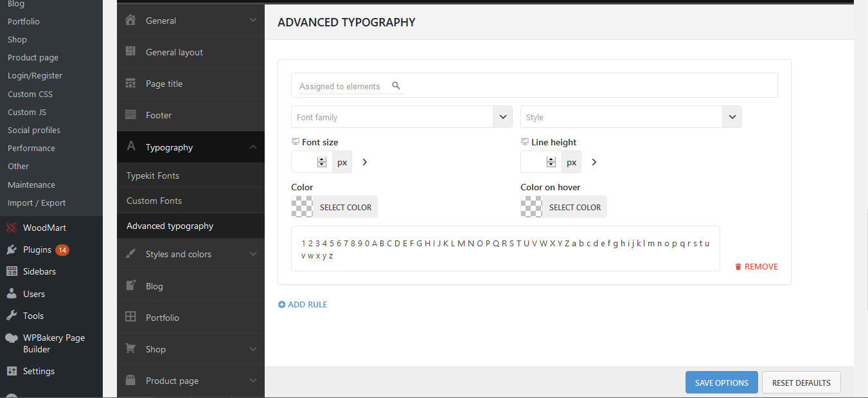Image resolution: width=868 pixels, height=398 pixels.
Task: Click the Settings sliders icon
Action: [12, 371]
